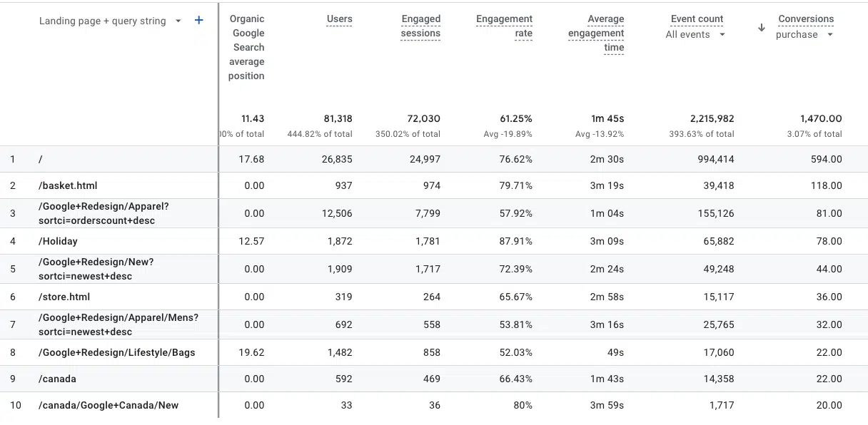Click the /canada/Google+Canada/New row
Screen dimensions: 868x425
pyautogui.click(x=108, y=405)
